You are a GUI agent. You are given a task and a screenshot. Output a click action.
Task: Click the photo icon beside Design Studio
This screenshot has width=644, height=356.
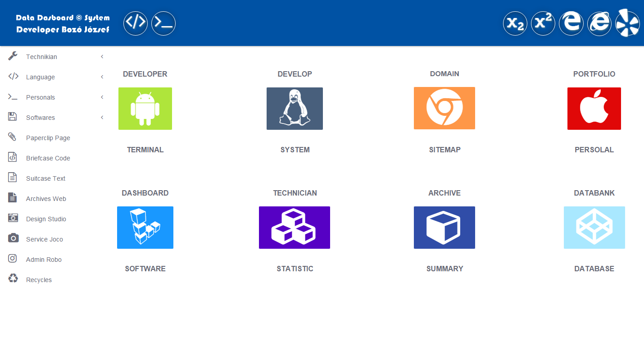[13, 218]
